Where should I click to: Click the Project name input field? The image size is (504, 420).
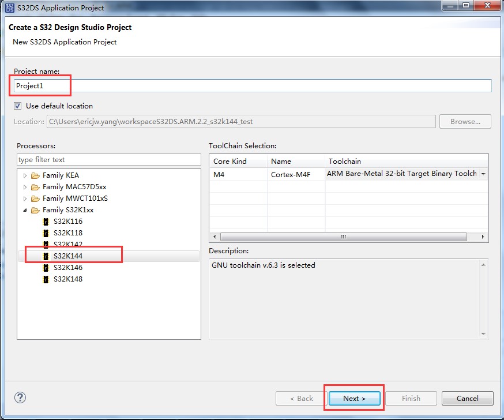coord(253,86)
